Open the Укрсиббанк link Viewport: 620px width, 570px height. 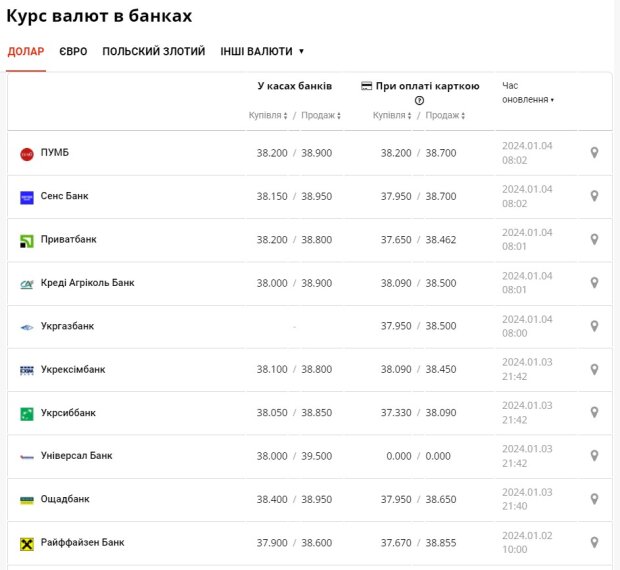[x=68, y=413]
